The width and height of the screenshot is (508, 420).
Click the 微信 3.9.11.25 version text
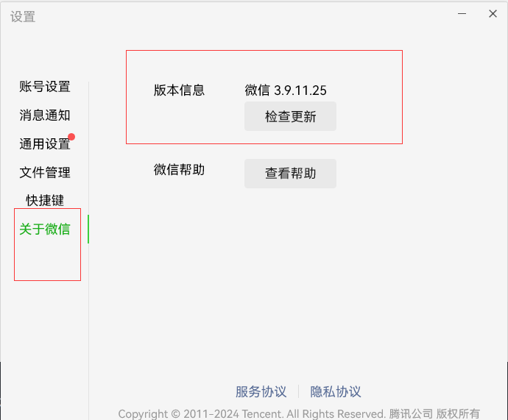click(286, 90)
